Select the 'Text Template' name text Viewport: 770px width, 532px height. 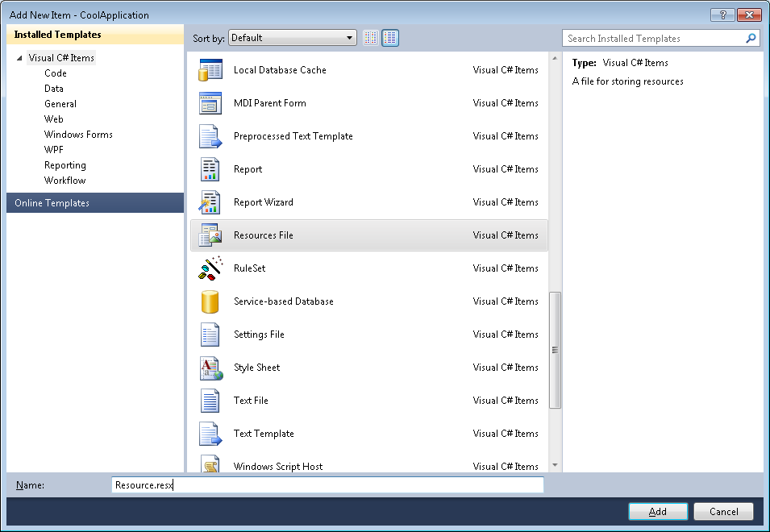(x=264, y=434)
